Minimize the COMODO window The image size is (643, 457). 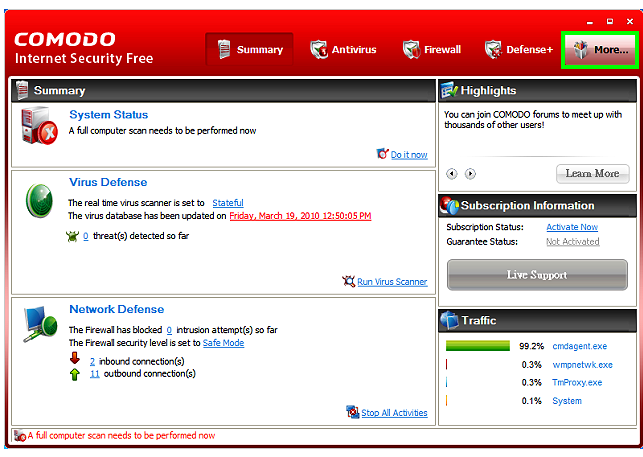590,22
